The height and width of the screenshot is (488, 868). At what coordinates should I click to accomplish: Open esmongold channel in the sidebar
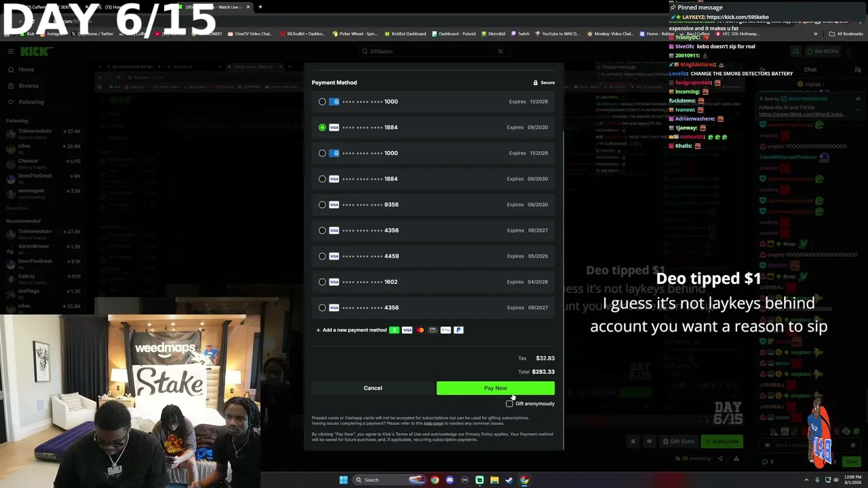point(43,193)
